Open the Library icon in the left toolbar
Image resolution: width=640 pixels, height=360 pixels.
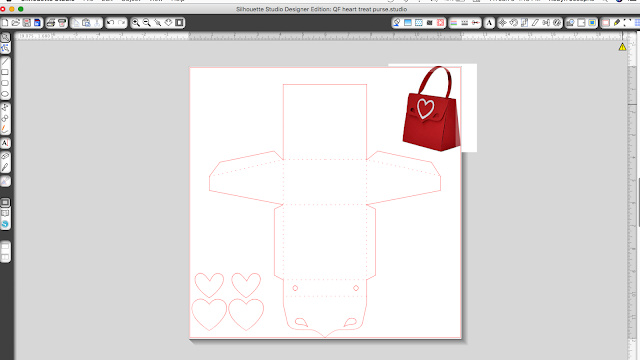coord(5,213)
